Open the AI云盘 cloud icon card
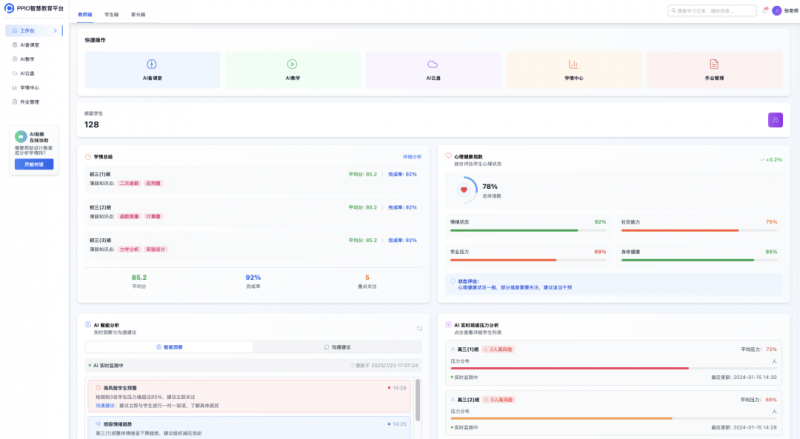This screenshot has height=439, width=800. (x=432, y=64)
